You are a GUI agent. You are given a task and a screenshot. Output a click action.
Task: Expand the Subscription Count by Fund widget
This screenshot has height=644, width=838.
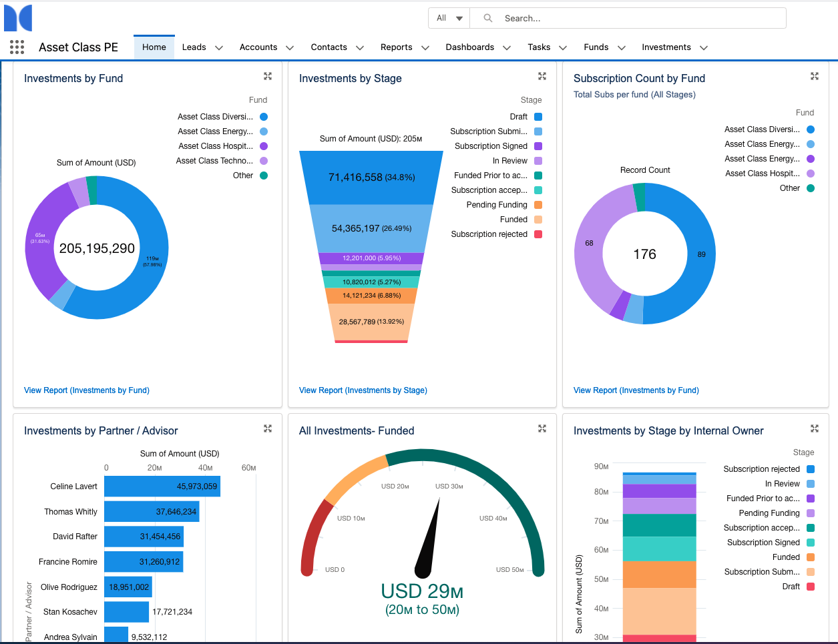(815, 76)
